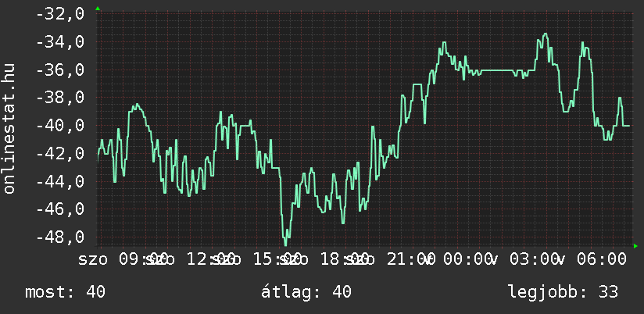Click the átlag: 40 average value text
Image resolution: width=644 pixels, height=314 pixels.
[x=306, y=292]
